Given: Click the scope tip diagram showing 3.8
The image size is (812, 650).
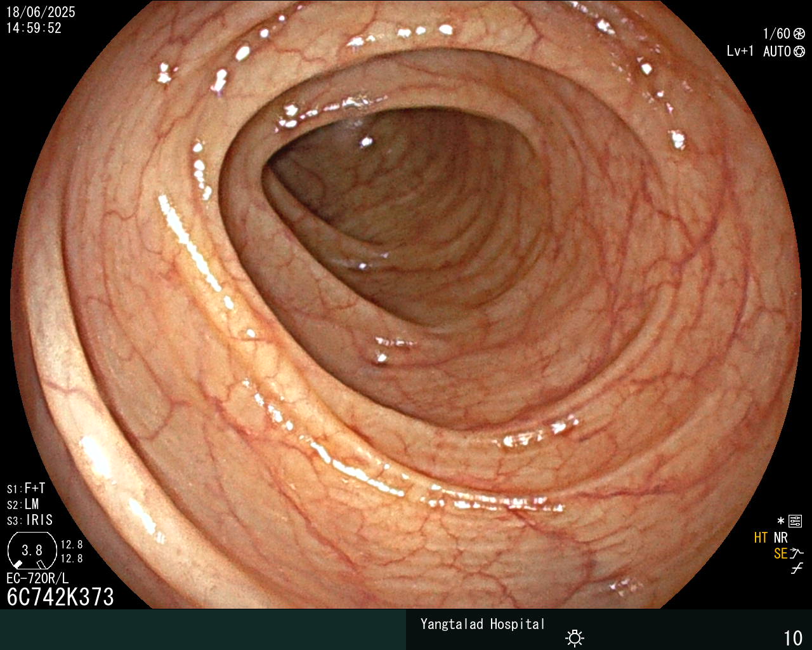Looking at the screenshot, I should (32, 550).
